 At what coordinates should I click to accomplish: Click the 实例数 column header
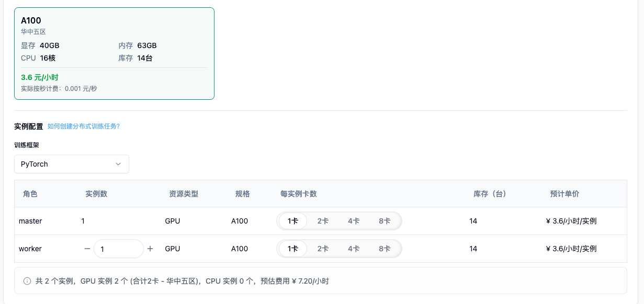click(96, 194)
